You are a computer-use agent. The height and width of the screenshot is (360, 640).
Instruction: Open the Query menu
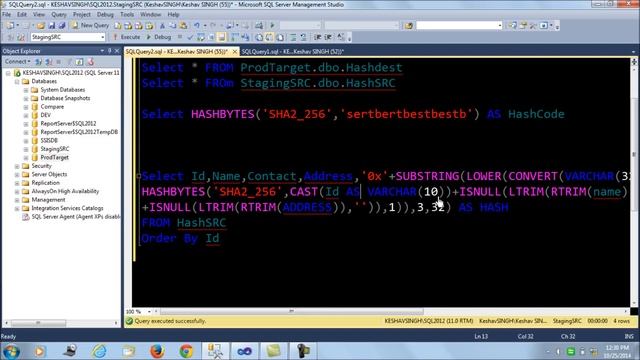[x=59, y=15]
